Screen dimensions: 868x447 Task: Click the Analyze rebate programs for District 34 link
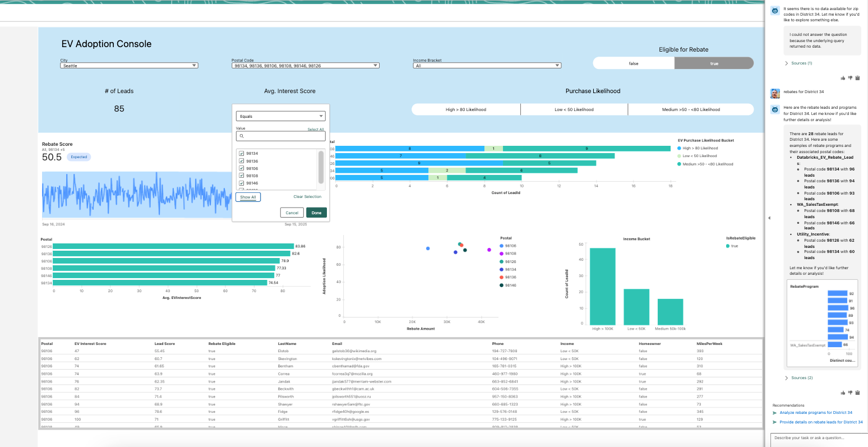pyautogui.click(x=816, y=412)
